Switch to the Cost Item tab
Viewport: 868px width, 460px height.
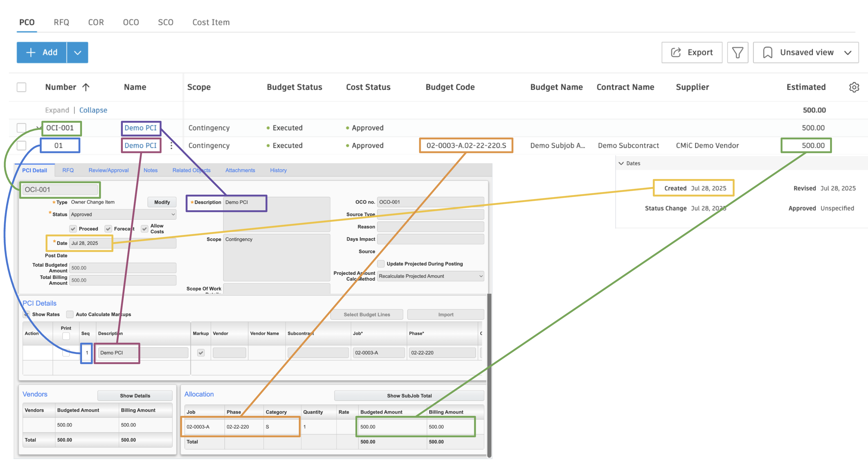click(x=211, y=22)
